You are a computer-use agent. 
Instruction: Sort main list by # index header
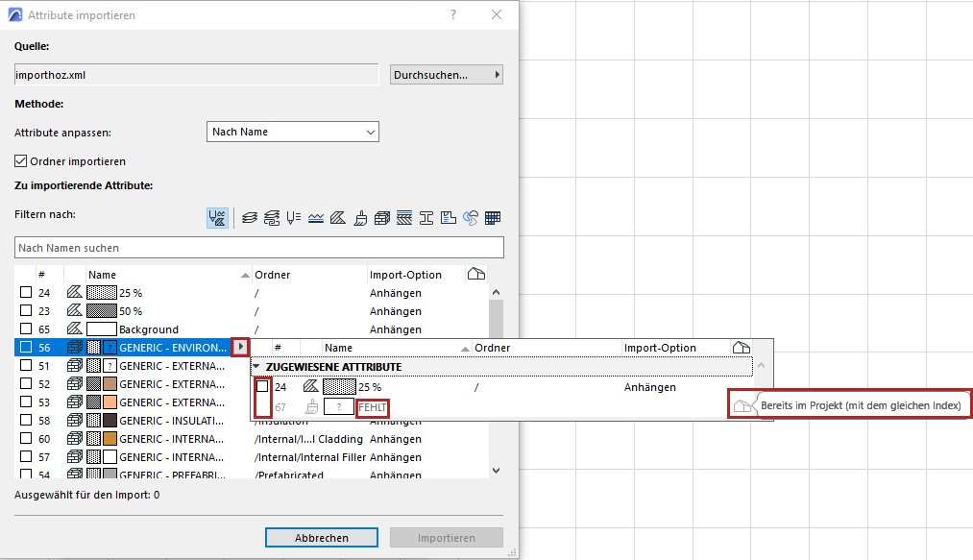(41, 275)
